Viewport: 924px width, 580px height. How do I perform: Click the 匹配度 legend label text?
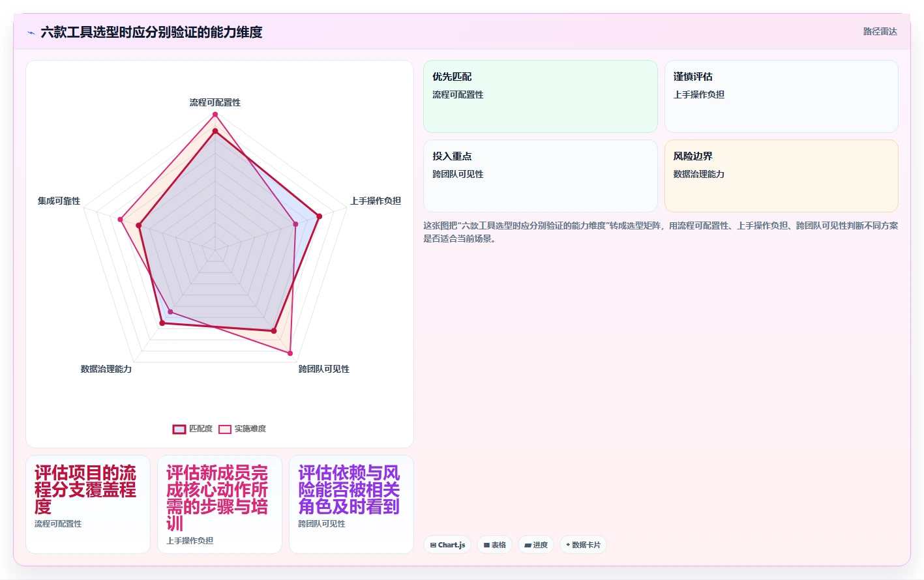click(201, 429)
